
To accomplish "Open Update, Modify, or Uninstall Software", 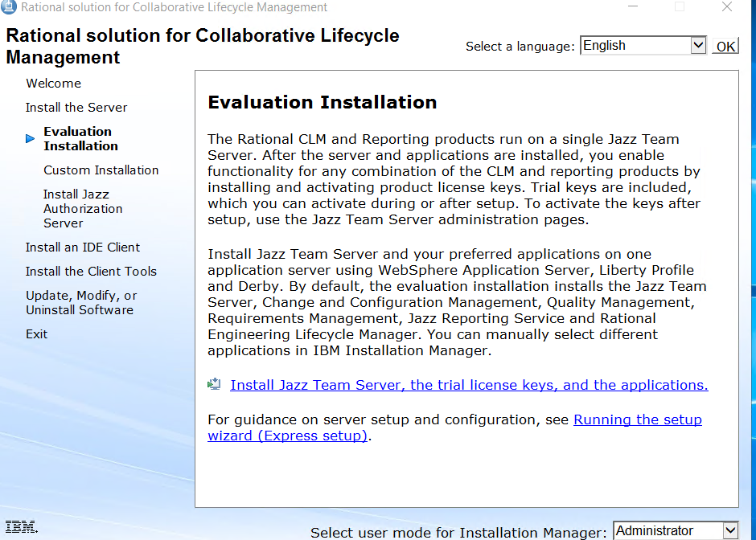I will [81, 303].
